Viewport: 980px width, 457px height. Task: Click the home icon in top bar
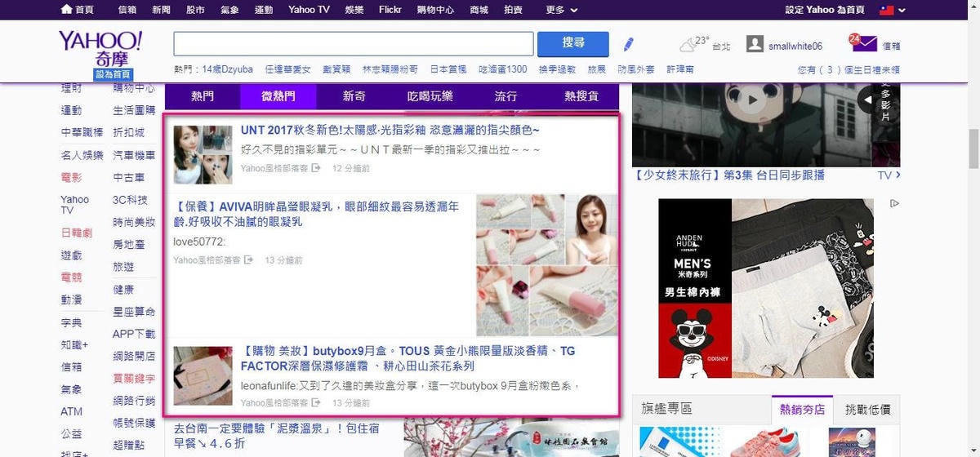coord(67,10)
